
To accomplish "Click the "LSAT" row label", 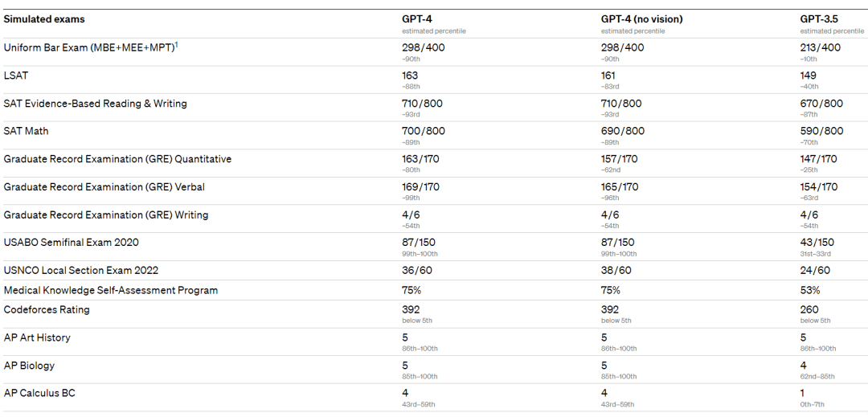I will 16,76.
